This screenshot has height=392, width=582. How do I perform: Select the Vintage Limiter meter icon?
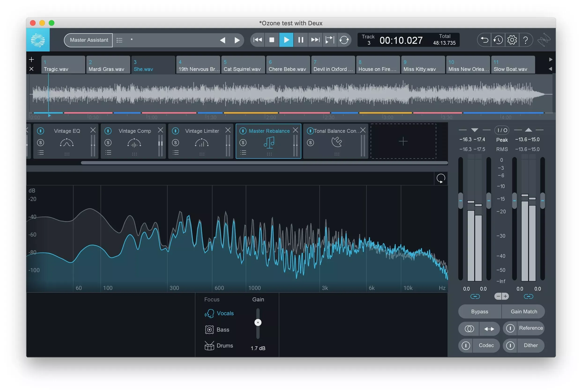point(201,143)
